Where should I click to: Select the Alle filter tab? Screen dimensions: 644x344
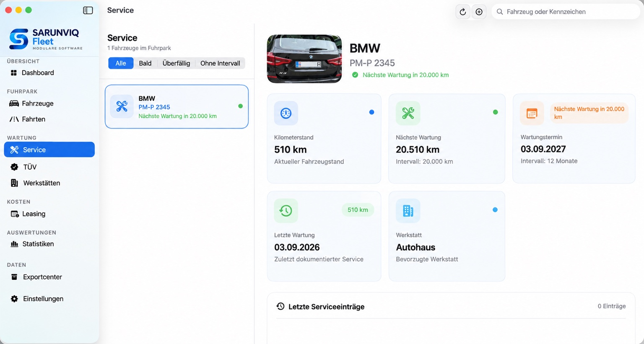(121, 63)
